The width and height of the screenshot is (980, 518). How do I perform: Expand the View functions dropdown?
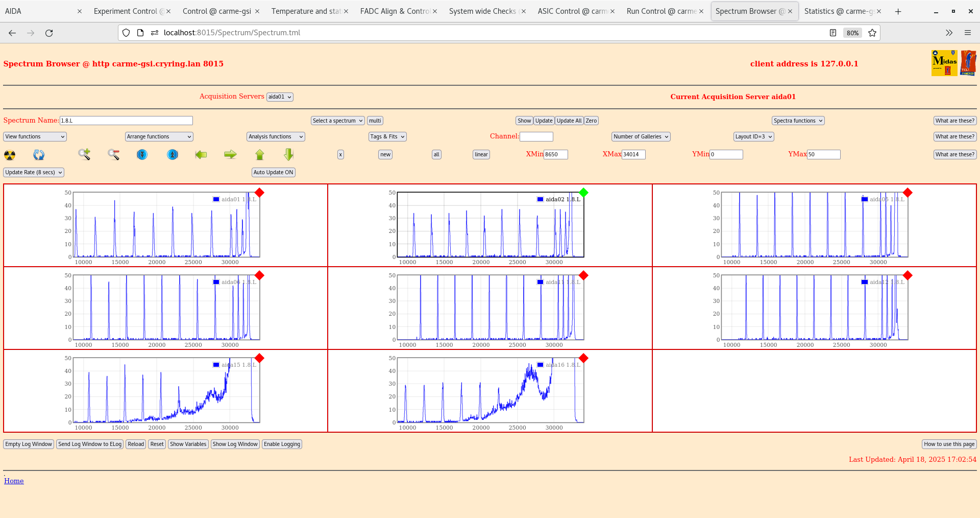pyautogui.click(x=35, y=136)
